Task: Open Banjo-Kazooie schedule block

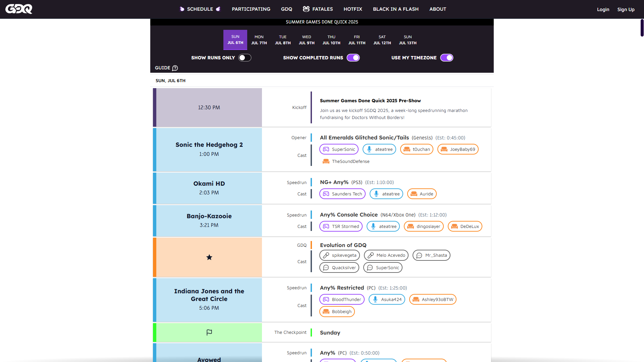Action: (207, 221)
